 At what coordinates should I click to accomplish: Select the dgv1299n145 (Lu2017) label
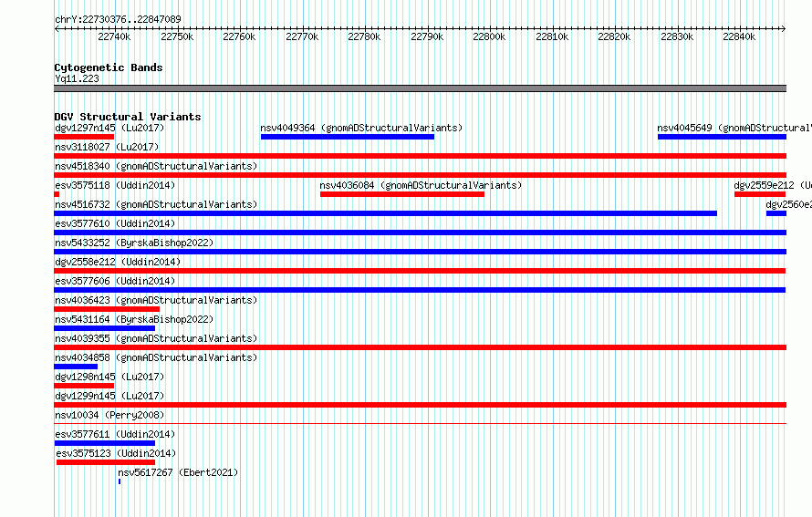tap(109, 396)
